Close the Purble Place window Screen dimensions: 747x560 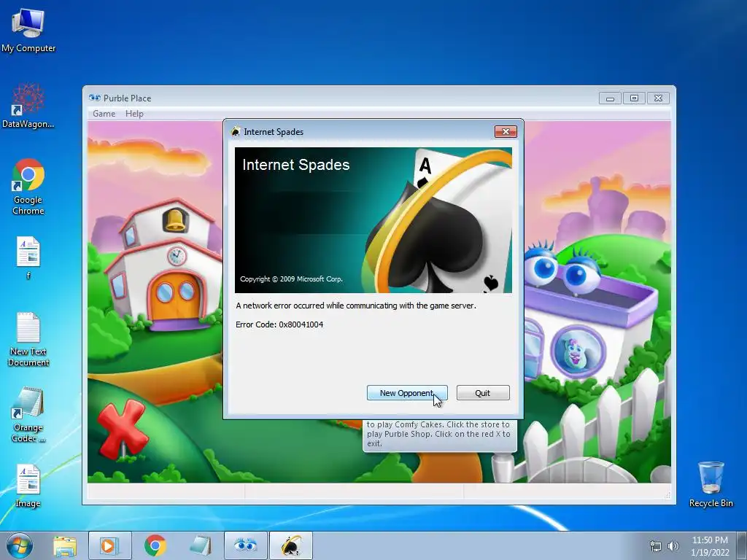click(658, 98)
